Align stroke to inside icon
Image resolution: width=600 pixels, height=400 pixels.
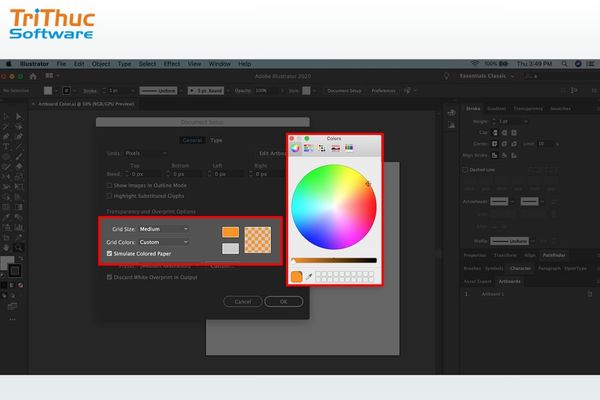tap(504, 155)
